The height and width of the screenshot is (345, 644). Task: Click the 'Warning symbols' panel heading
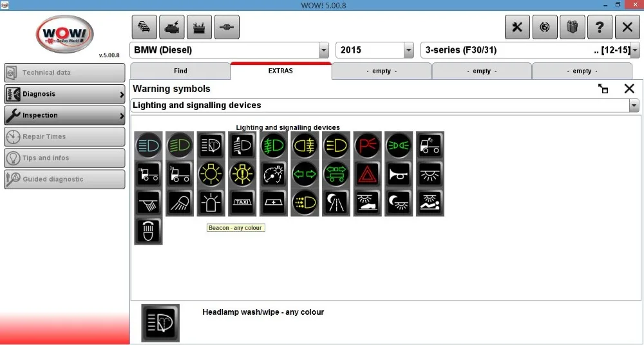tap(172, 89)
